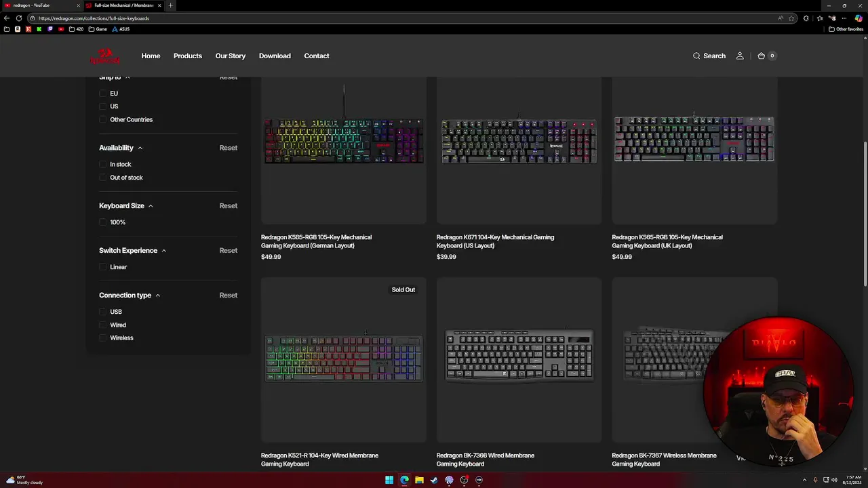The width and height of the screenshot is (868, 488).
Task: Check the Other Countries filter
Action: coord(103,120)
